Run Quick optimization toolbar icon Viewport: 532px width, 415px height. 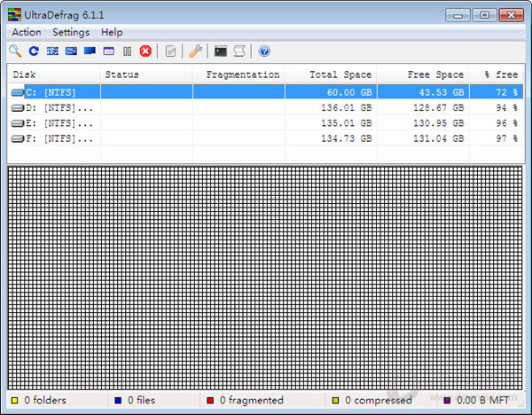click(71, 51)
